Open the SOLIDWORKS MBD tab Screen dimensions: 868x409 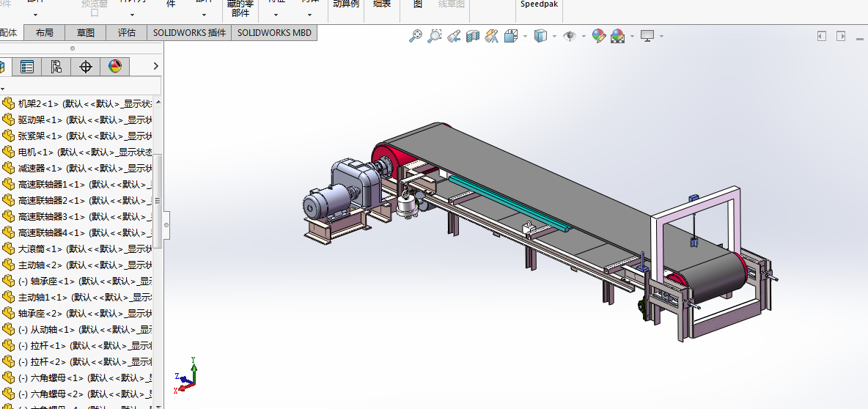(275, 33)
